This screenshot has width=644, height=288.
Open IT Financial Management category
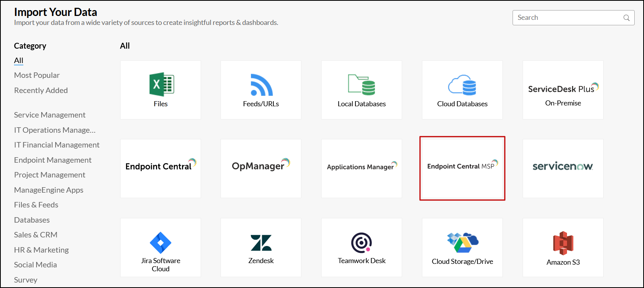pyautogui.click(x=57, y=145)
